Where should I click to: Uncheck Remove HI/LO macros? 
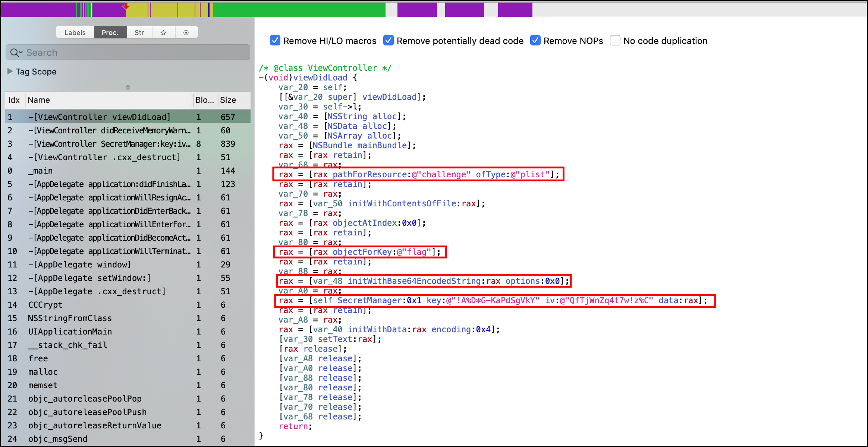tap(275, 40)
